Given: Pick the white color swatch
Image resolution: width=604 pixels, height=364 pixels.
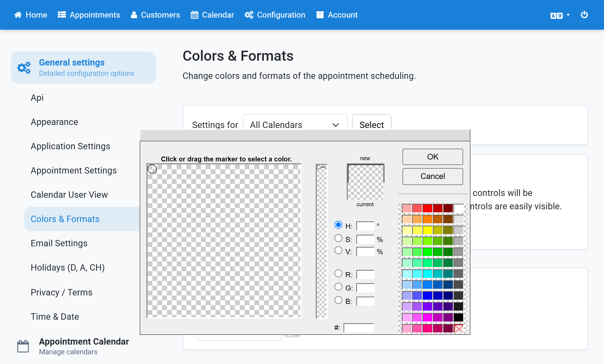Looking at the screenshot, I should [459, 208].
